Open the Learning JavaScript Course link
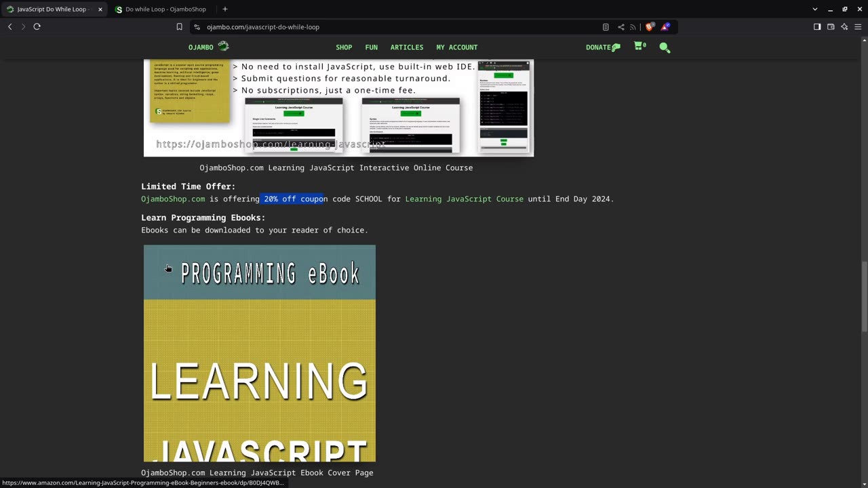The width and height of the screenshot is (868, 488). [x=465, y=199]
